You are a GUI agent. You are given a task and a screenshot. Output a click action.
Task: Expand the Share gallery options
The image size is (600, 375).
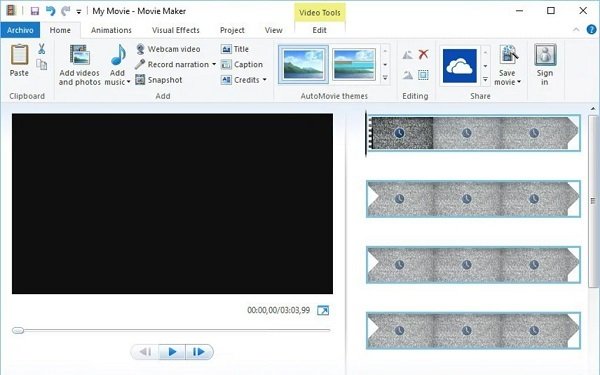[x=485, y=80]
